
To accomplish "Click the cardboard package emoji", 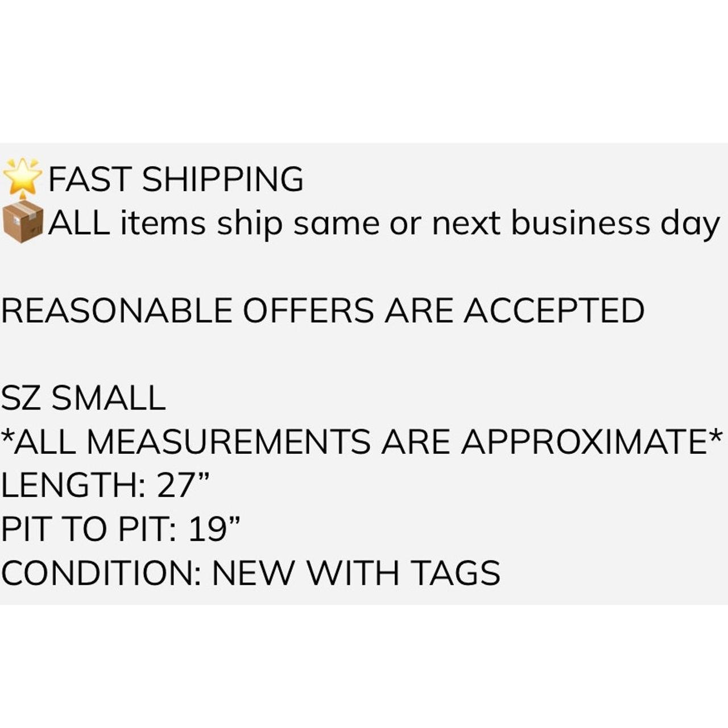I will point(23,222).
